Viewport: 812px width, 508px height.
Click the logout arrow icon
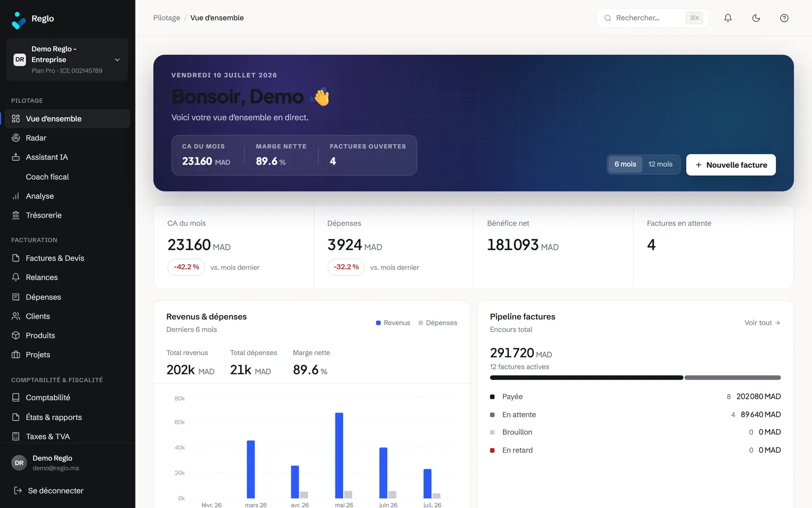[18, 491]
